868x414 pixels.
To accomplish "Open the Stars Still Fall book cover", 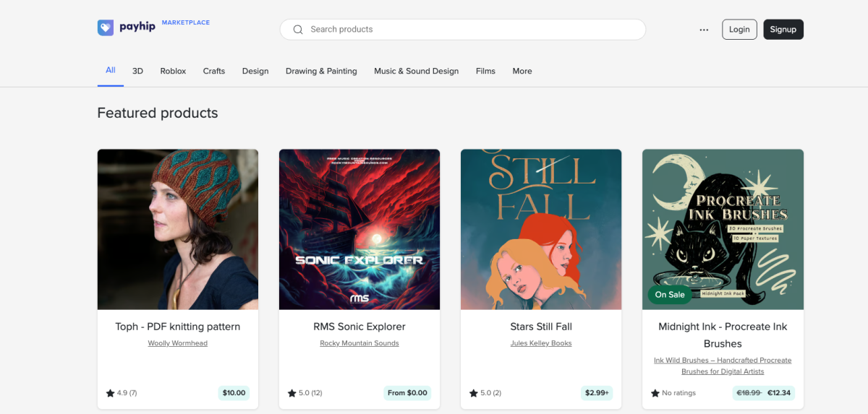I will (541, 230).
